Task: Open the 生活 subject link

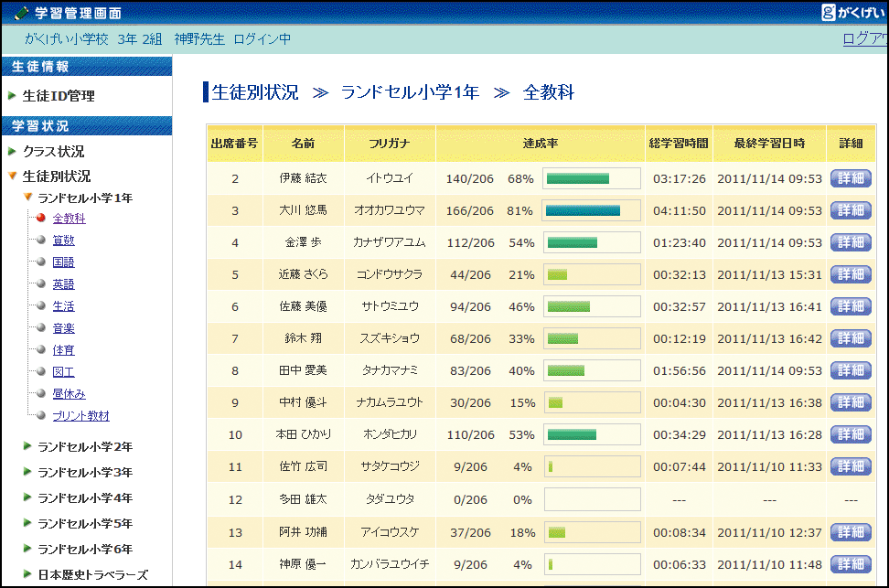Action: click(x=63, y=306)
